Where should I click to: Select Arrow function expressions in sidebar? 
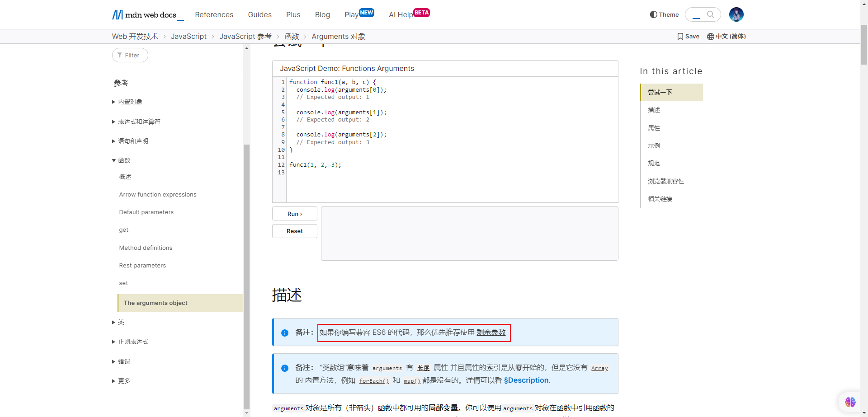[158, 195]
